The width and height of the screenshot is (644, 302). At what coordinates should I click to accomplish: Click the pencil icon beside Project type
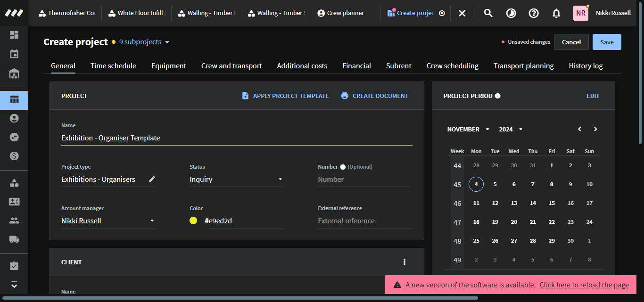(x=152, y=179)
